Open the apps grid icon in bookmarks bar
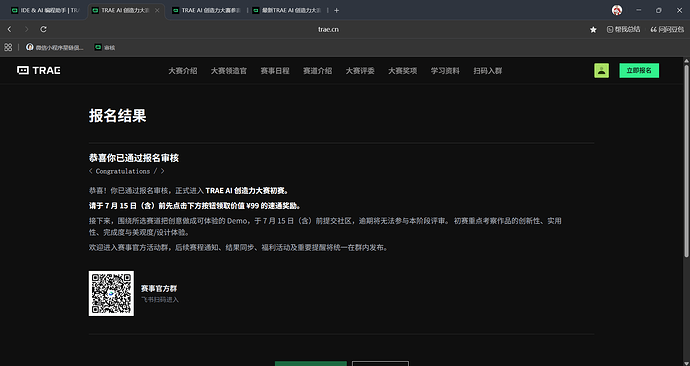This screenshot has height=366, width=690. [x=8, y=47]
